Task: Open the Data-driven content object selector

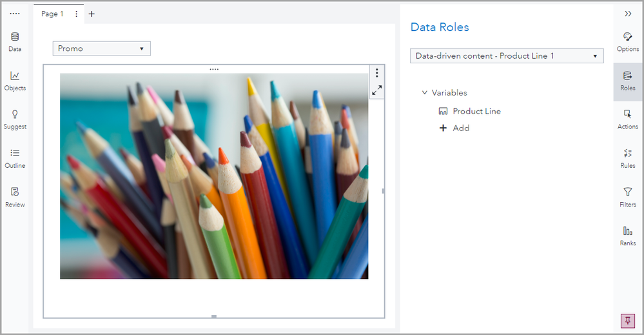Action: [x=507, y=56]
